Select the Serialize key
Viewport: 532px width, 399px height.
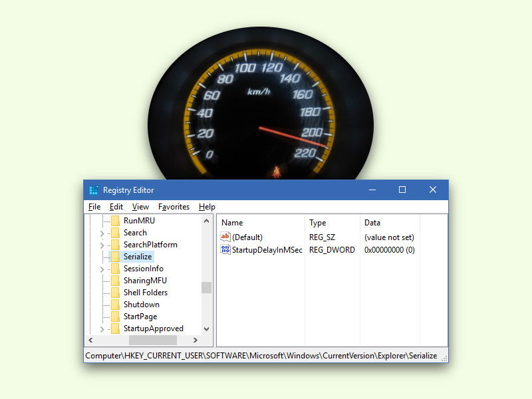coord(138,257)
